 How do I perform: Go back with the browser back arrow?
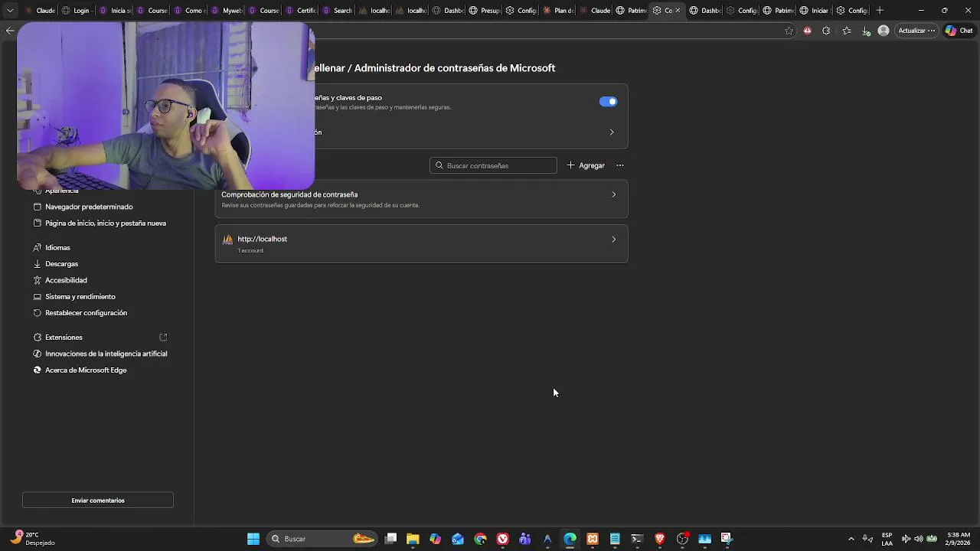pyautogui.click(x=9, y=31)
